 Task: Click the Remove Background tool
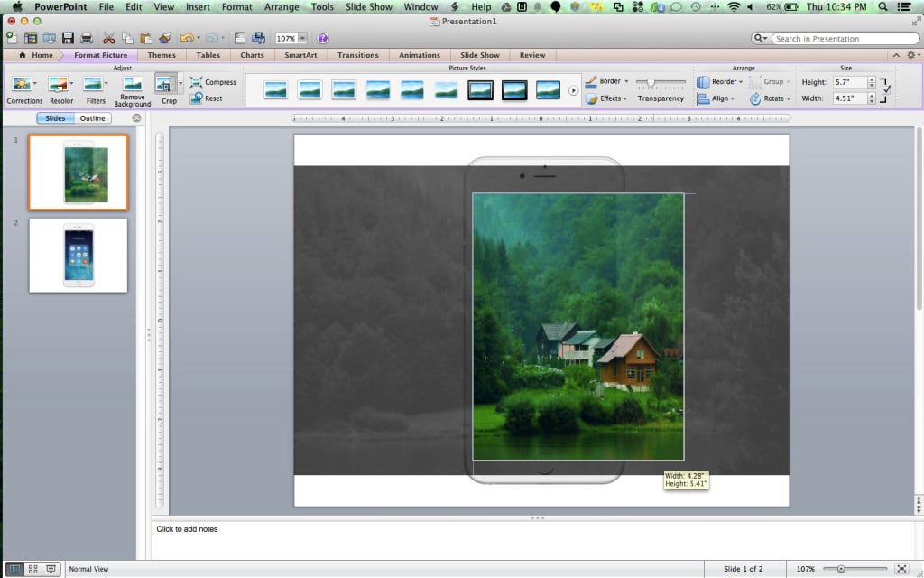click(x=133, y=91)
